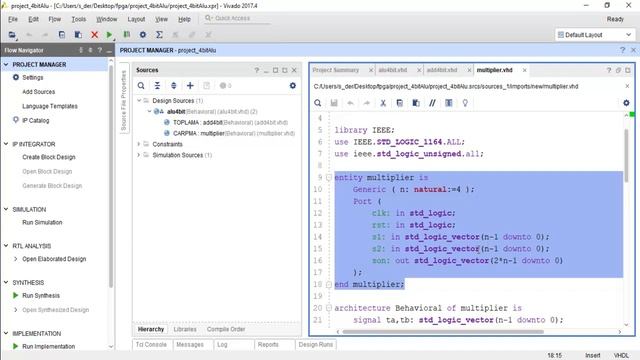Click Run Synthesis
640x360 pixels.
(41, 296)
